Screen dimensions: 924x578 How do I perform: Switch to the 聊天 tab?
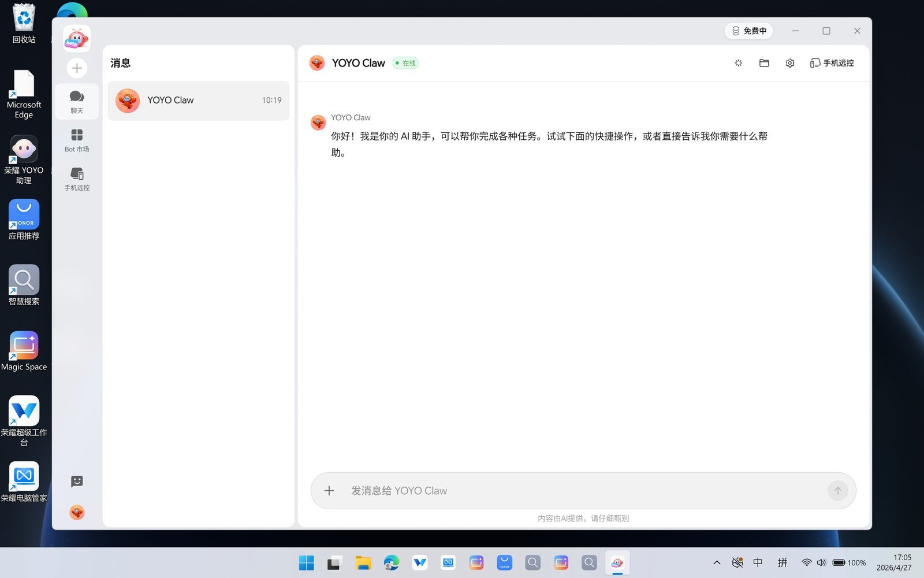pyautogui.click(x=77, y=102)
